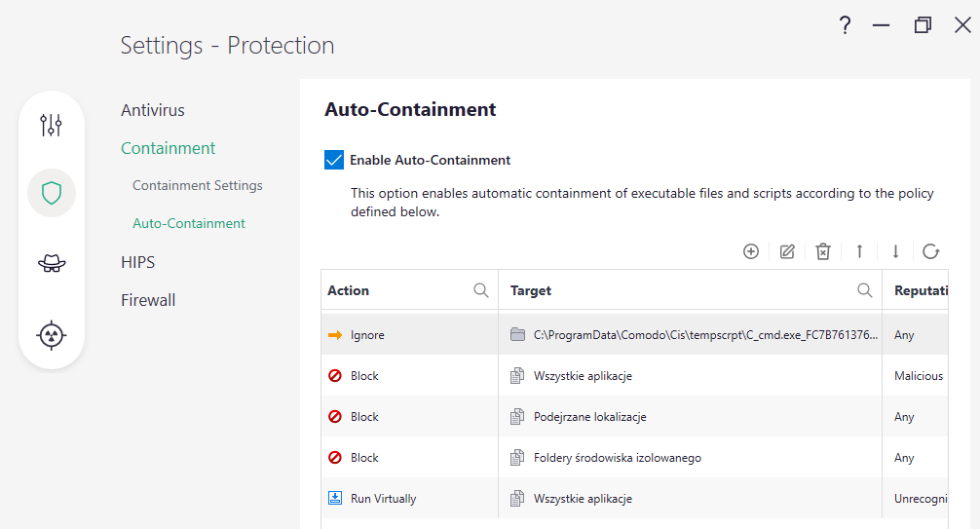The width and height of the screenshot is (980, 529).
Task: Move rule down with arrow icon
Action: [895, 251]
